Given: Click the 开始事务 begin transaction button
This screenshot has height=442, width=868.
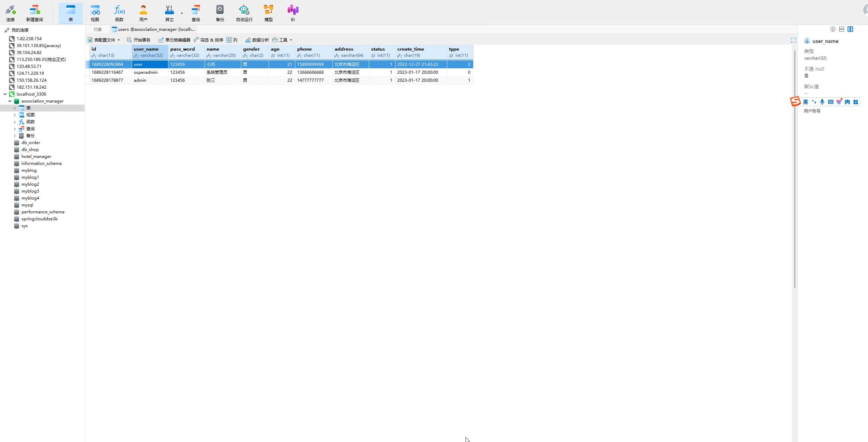Looking at the screenshot, I should pyautogui.click(x=139, y=40).
